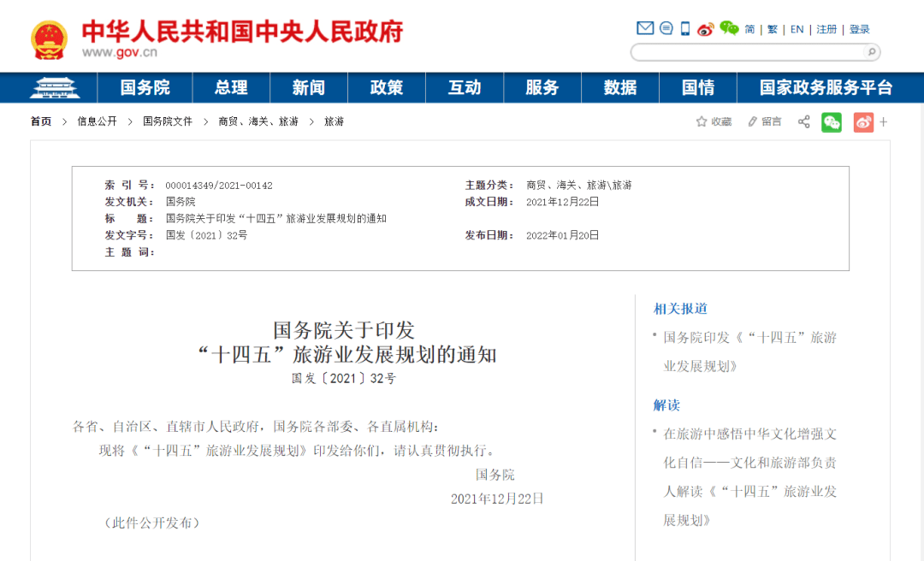This screenshot has width=924, height=561.
Task: Click the Tiananmen gate home icon
Action: point(55,88)
